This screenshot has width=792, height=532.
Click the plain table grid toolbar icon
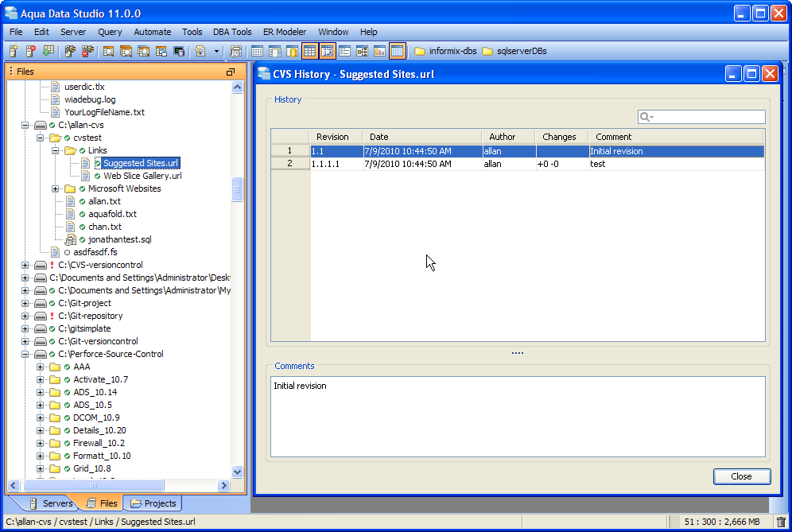point(257,51)
